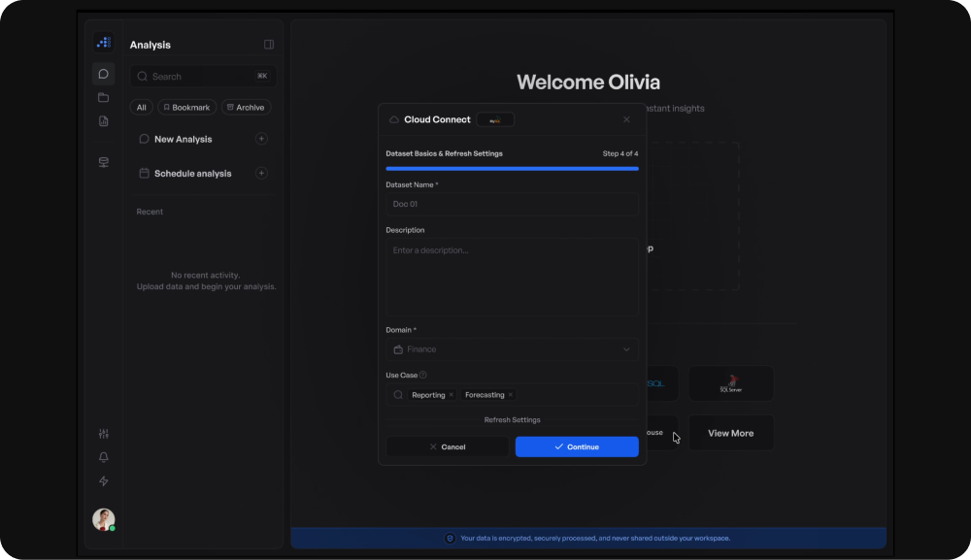The width and height of the screenshot is (971, 560).
Task: Click the Step 4 of 4 label
Action: tap(620, 153)
